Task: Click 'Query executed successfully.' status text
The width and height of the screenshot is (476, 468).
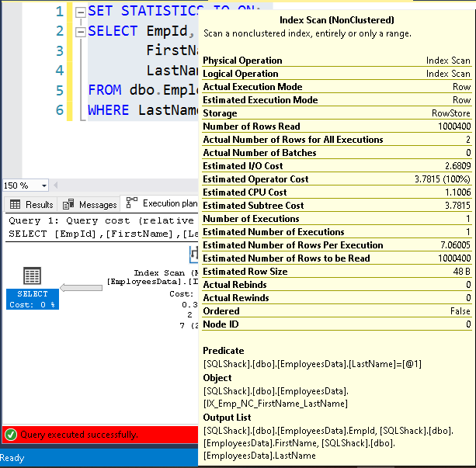Action: tap(79, 435)
